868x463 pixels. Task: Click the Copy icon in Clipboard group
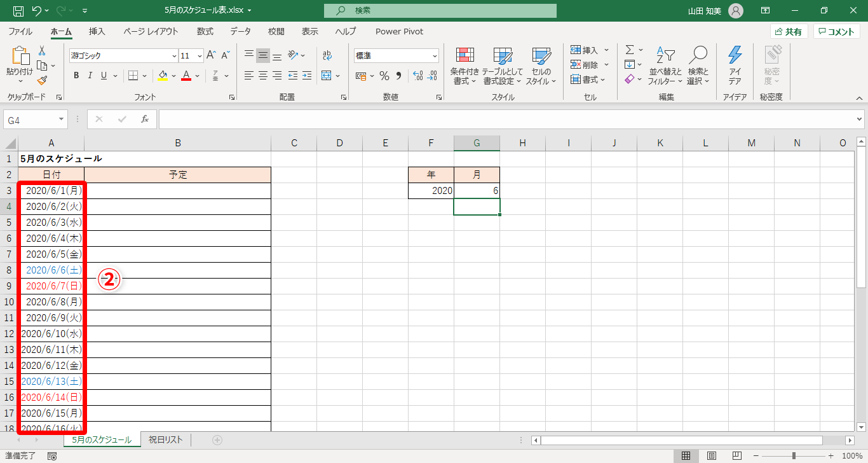point(42,66)
